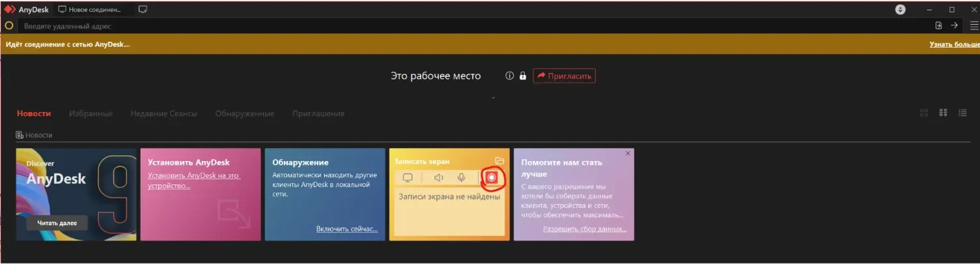Screen dimensions: 980x264
Task: Toggle microphone capture for screen recording
Action: click(x=461, y=177)
